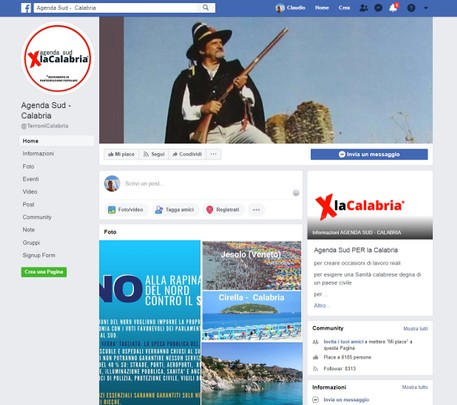Click @TerroniCalabria username text
Image resolution: width=457 pixels, height=405 pixels.
point(45,126)
